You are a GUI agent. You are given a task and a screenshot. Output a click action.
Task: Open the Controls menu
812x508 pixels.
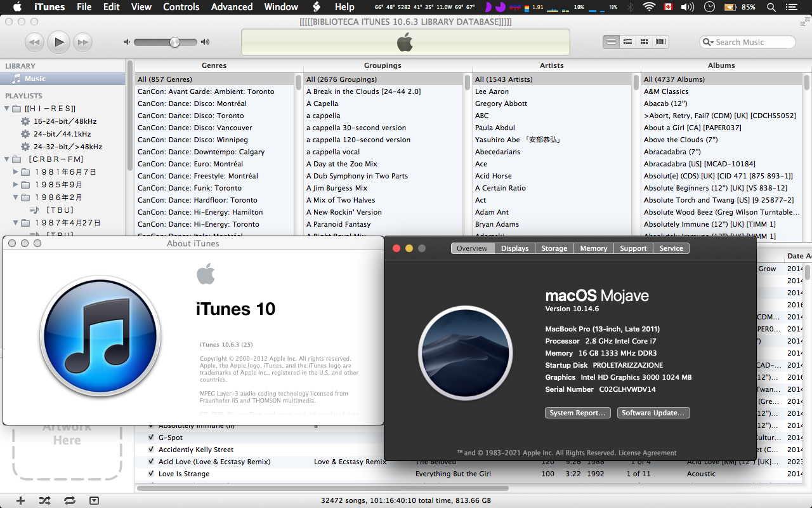(x=181, y=7)
